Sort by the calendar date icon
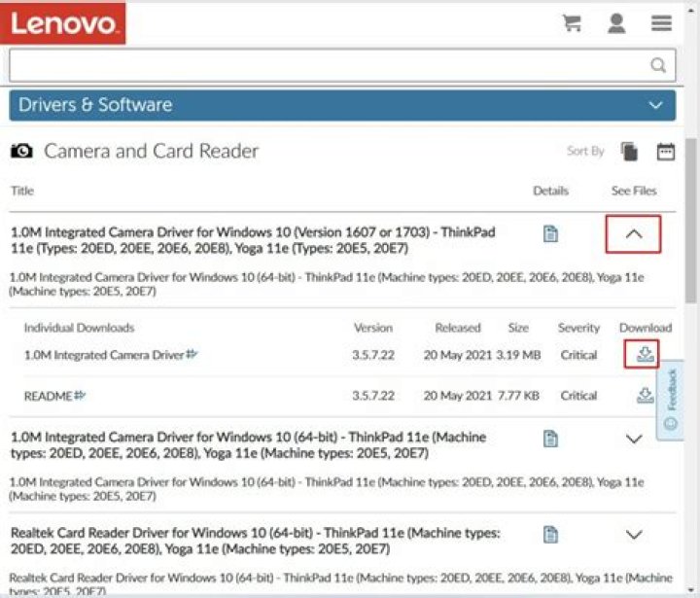The width and height of the screenshot is (700, 598). pos(666,152)
